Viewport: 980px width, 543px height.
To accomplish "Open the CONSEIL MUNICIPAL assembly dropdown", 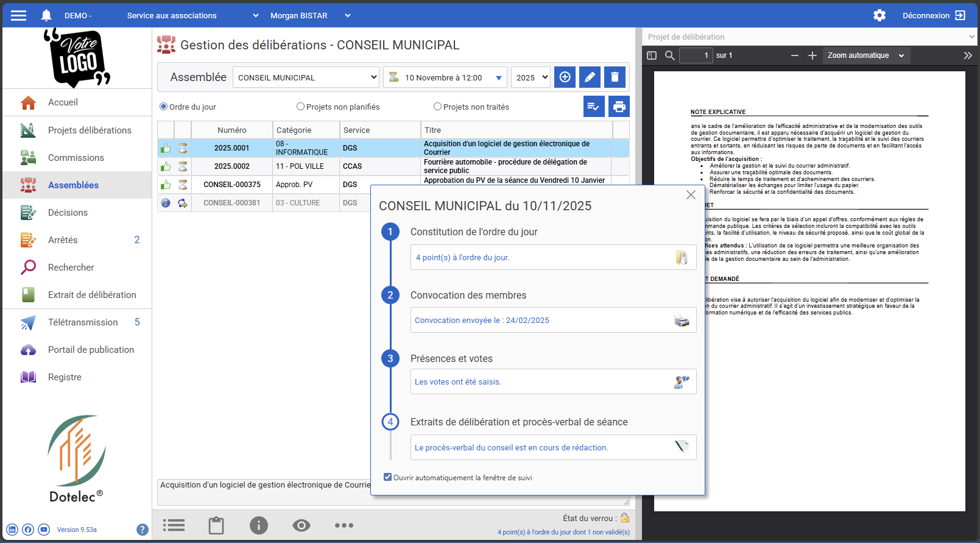I will [306, 77].
